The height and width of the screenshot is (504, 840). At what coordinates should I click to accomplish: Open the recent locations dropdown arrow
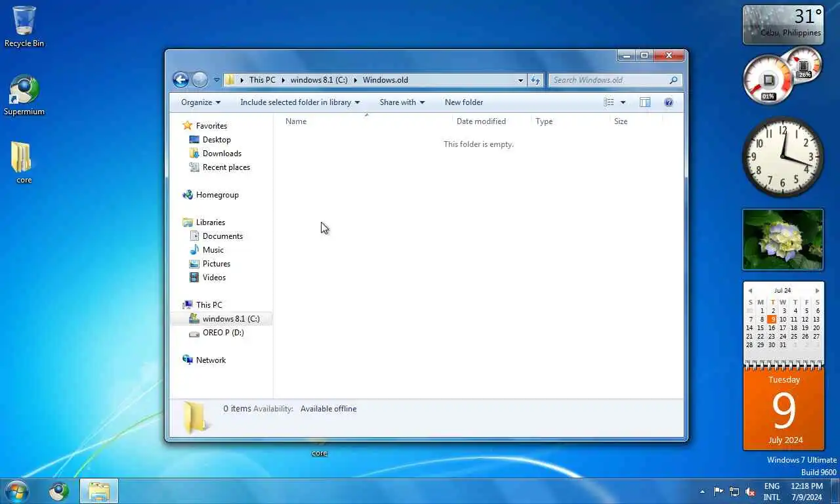pyautogui.click(x=217, y=81)
